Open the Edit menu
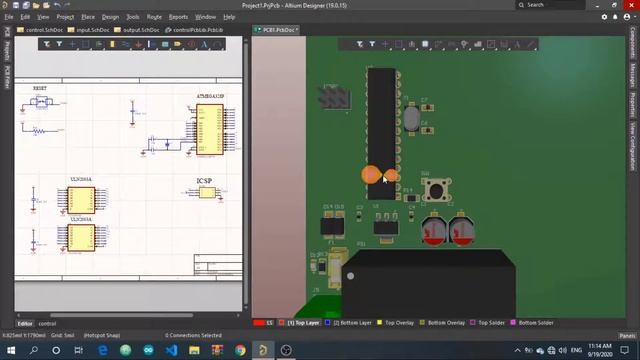 (x=25, y=17)
